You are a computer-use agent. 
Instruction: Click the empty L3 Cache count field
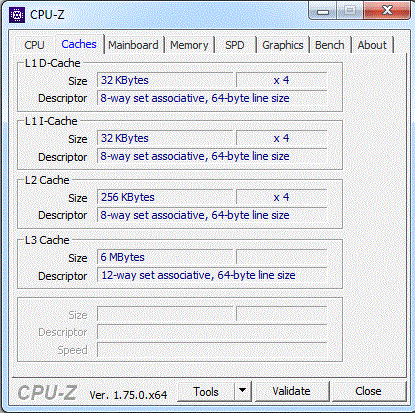(x=281, y=257)
